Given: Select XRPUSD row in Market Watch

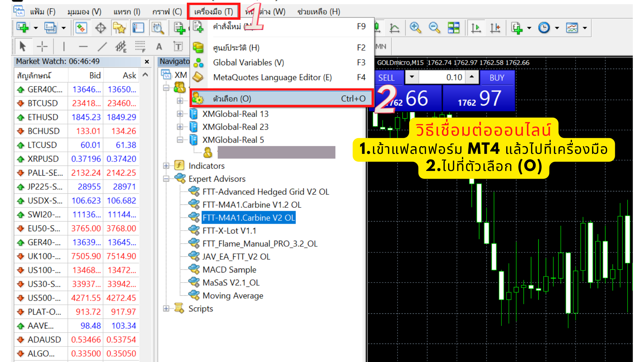Looking at the screenshot, I should point(77,159).
